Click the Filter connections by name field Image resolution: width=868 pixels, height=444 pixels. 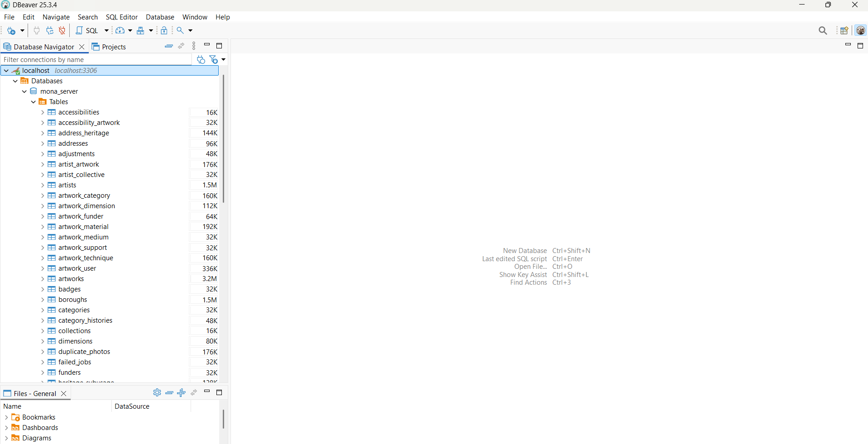coord(96,60)
